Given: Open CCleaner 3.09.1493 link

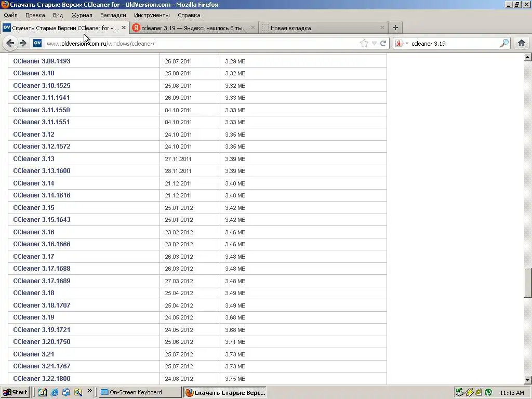Looking at the screenshot, I should coord(42,61).
